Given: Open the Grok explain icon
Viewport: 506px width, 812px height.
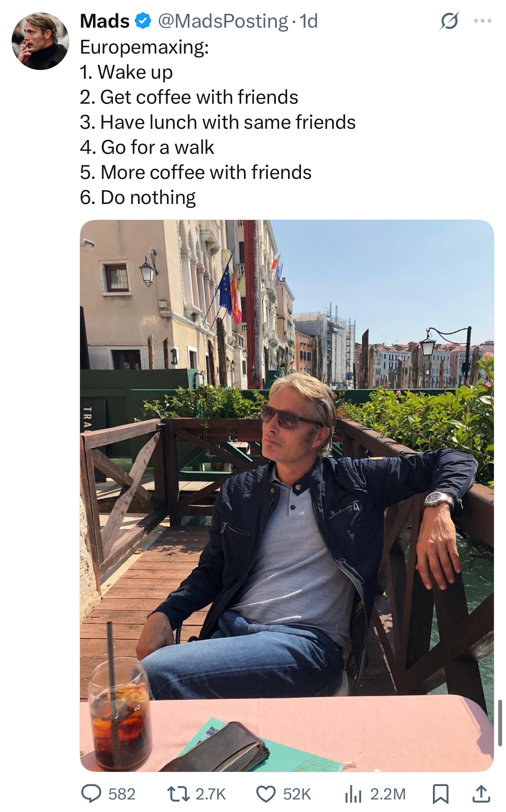Looking at the screenshot, I should 449,21.
